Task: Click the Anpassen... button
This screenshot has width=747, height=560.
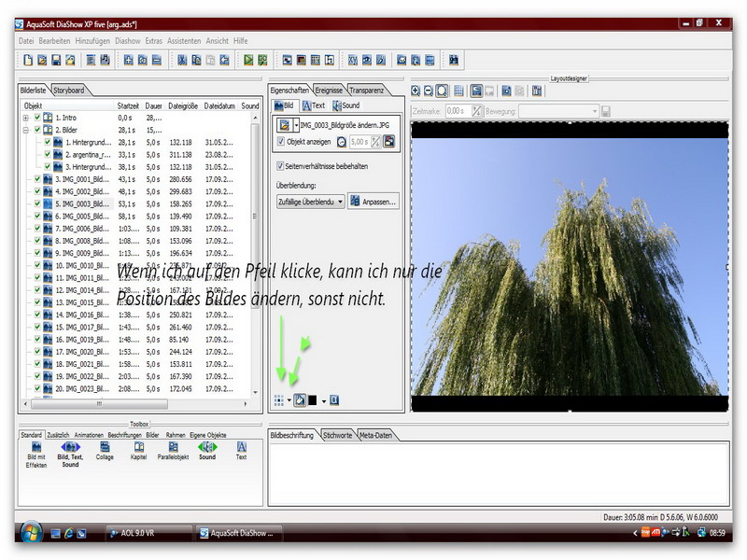Action: 373,201
